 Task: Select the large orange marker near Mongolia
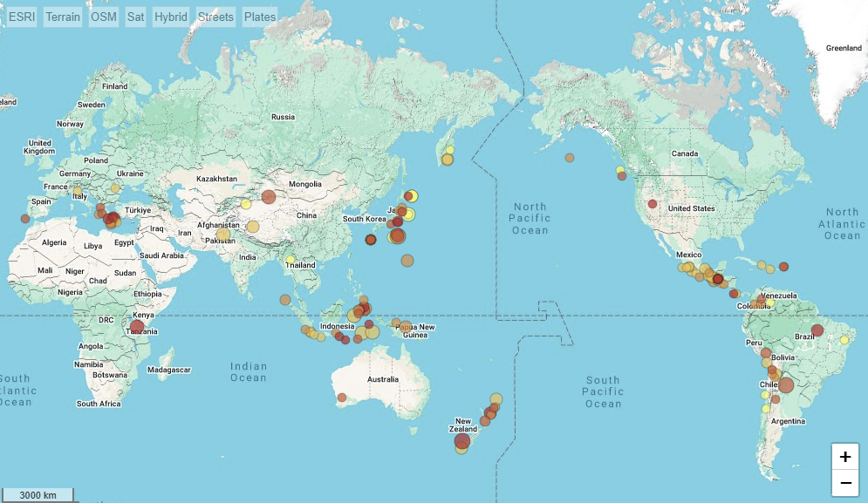coord(269,196)
